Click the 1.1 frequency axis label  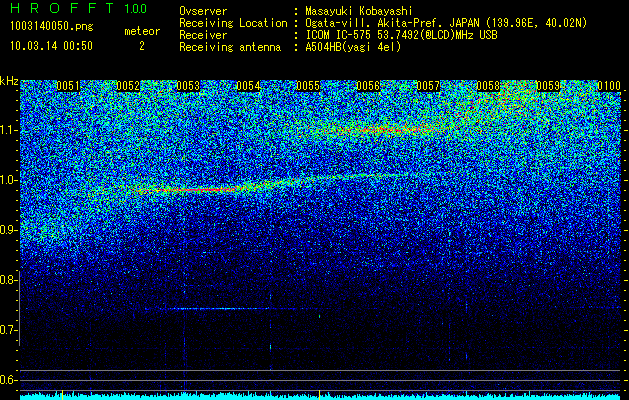(9, 130)
